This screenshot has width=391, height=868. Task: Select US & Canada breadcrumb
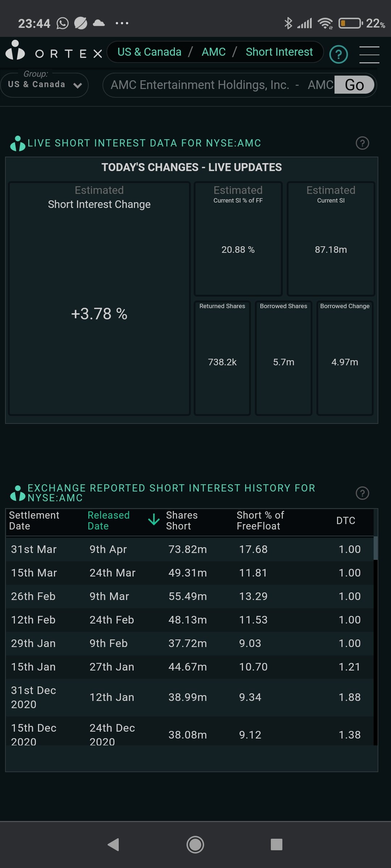click(149, 52)
